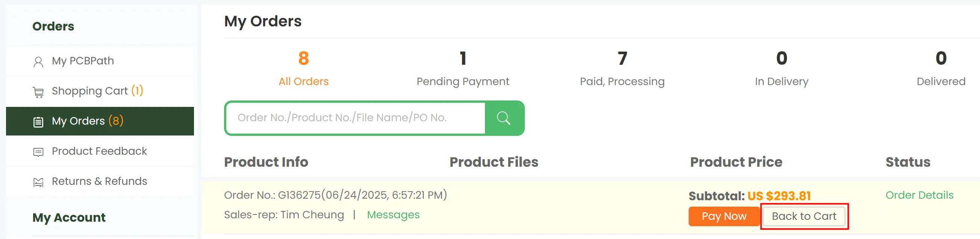Image resolution: width=980 pixels, height=239 pixels.
Task: Open Returns & Refunds section
Action: tap(99, 181)
